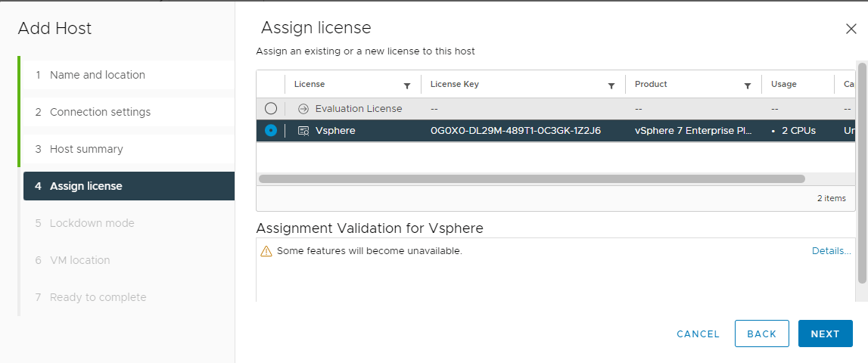Screen dimensions: 868x363
Task: Select the Evaluation License radio button
Action: 271,108
